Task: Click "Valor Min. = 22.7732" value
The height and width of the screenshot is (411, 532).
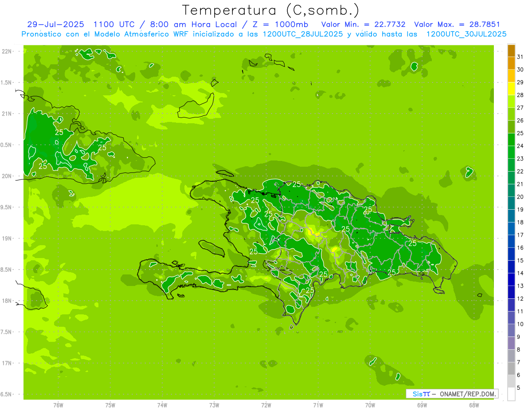Action: 363,24
